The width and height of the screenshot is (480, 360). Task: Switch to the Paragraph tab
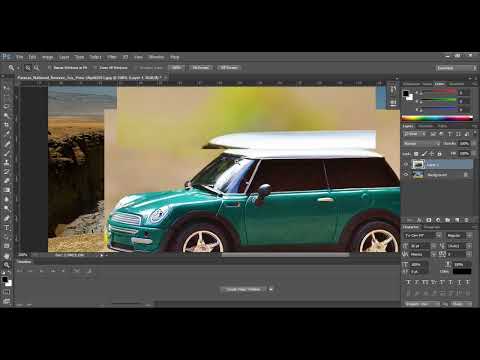[x=432, y=227]
